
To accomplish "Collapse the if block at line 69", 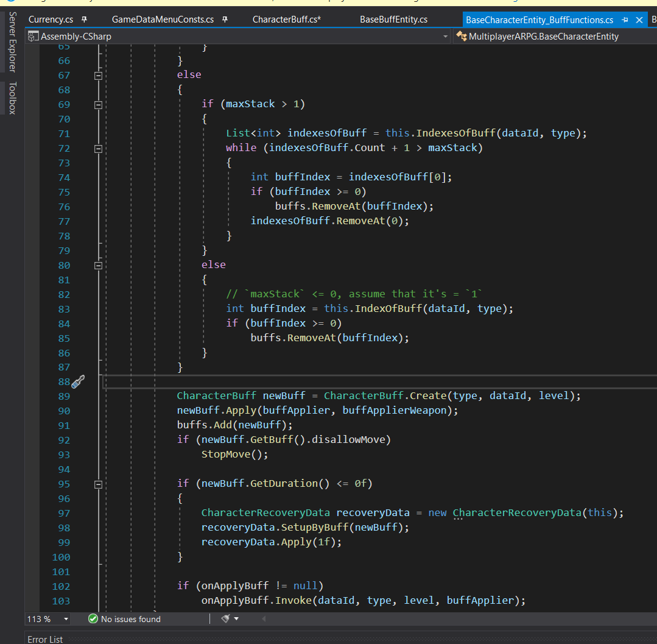I will [x=99, y=105].
